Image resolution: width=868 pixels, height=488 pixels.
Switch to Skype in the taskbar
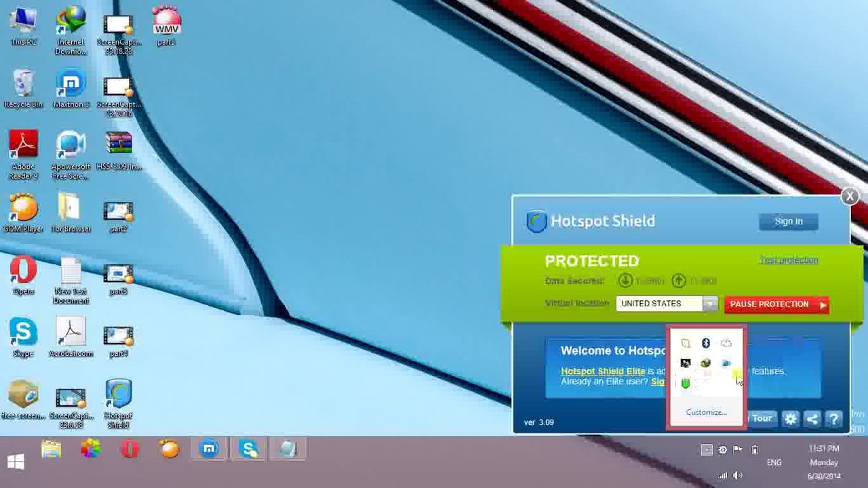tap(249, 449)
